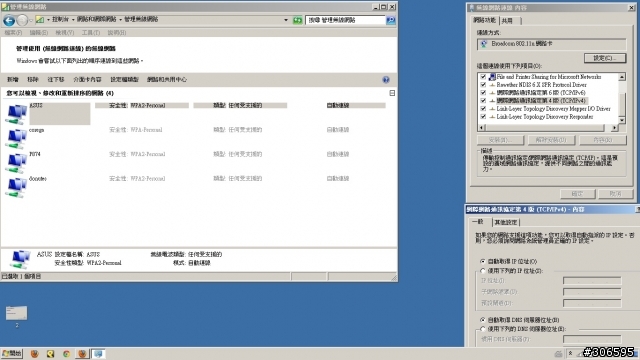Click the second Firefox taskbar icon
Viewport: 640px width, 360px height.
click(82, 354)
